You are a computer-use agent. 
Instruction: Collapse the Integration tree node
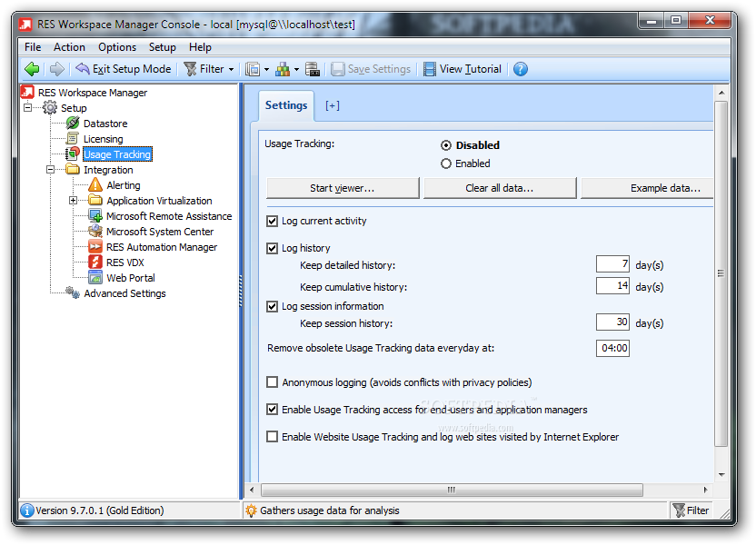[x=50, y=170]
